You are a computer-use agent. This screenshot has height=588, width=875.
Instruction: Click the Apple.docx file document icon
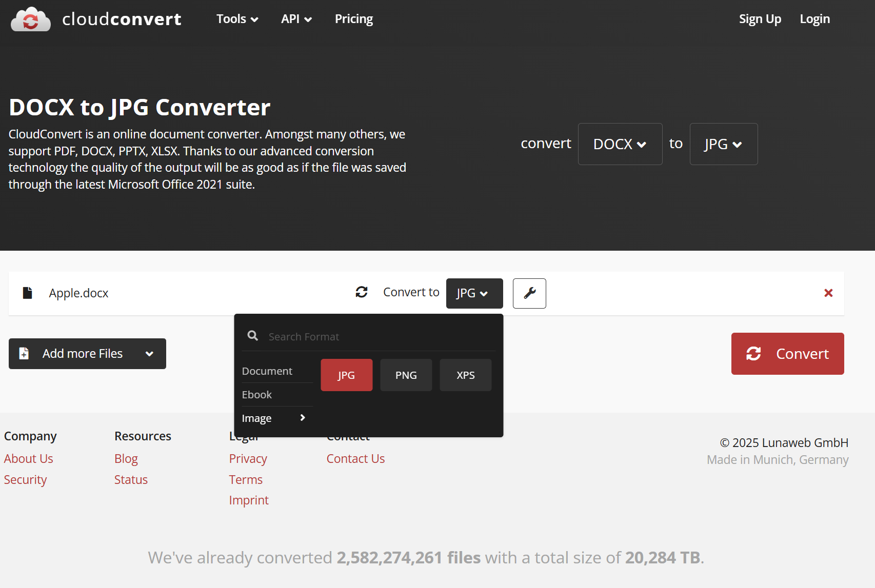(28, 293)
